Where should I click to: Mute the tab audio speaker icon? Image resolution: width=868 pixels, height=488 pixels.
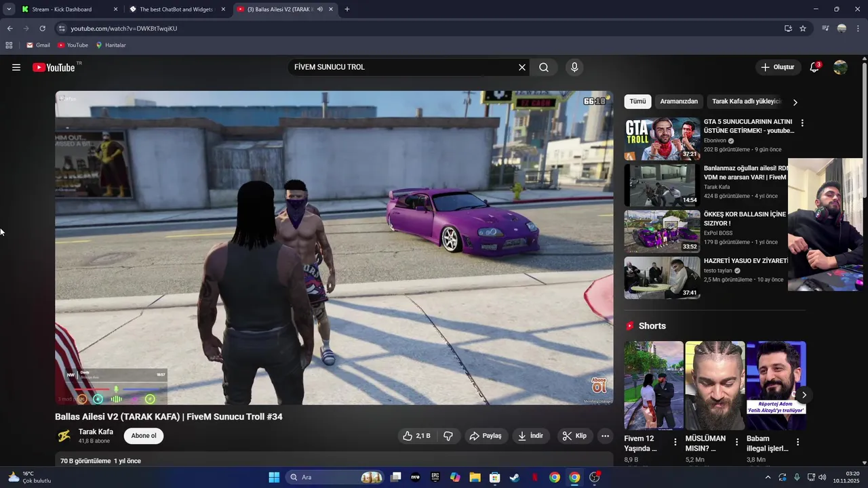tap(319, 9)
